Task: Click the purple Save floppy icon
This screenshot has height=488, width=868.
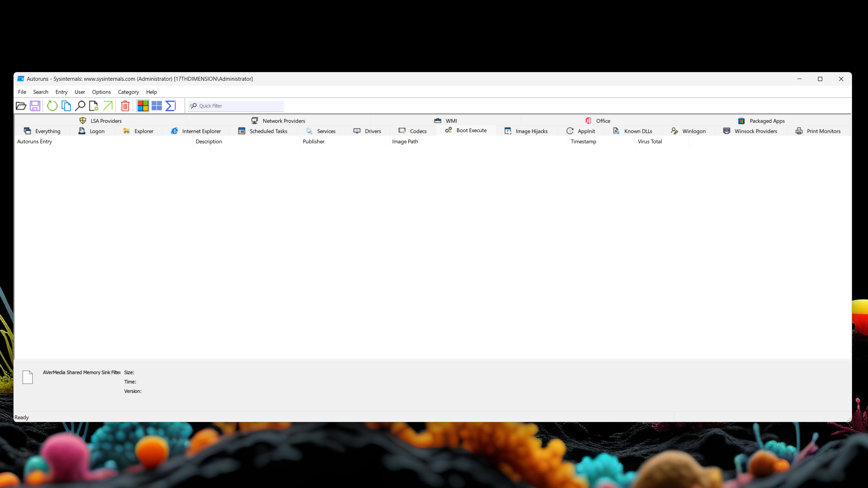Action: point(35,106)
